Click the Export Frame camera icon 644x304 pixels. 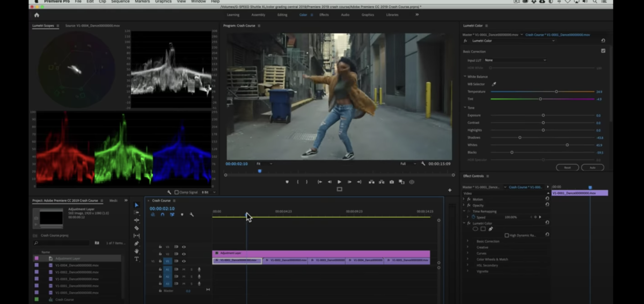coord(391,182)
